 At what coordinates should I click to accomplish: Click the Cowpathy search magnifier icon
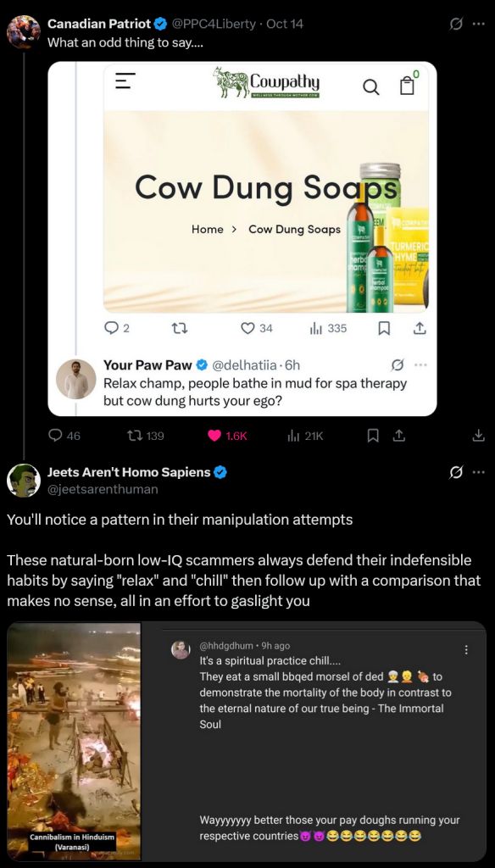[371, 86]
